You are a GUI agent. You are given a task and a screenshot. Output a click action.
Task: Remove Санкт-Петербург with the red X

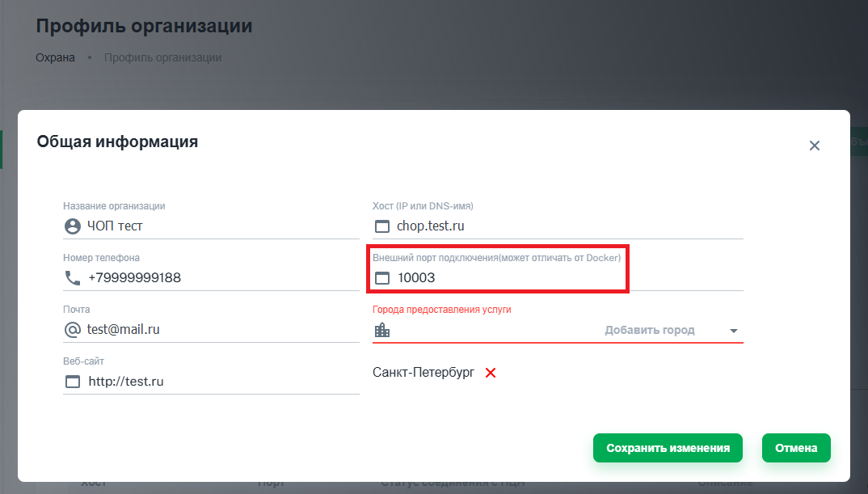coord(490,373)
